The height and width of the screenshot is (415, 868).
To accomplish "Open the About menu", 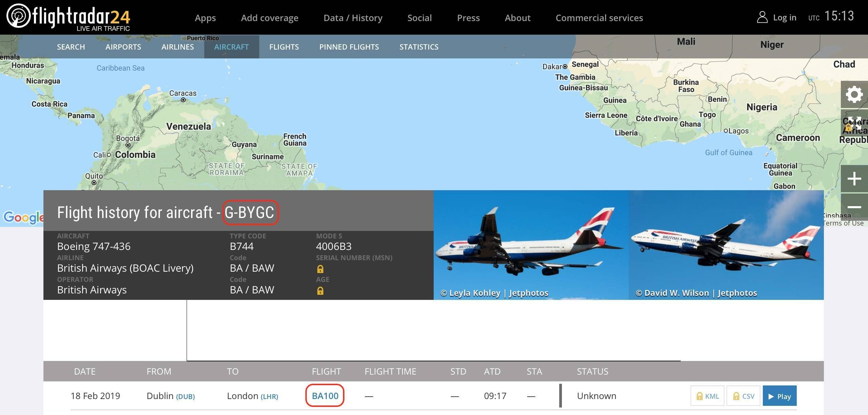I will (x=517, y=18).
